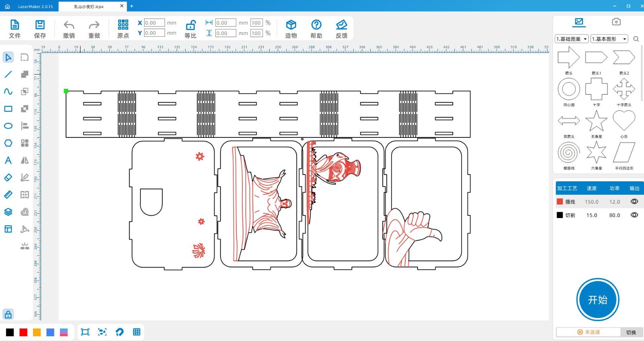This screenshot has width=644, height=341.
Task: Switch to the 乳山小夜灯.lcpx tab
Action: [89, 6]
